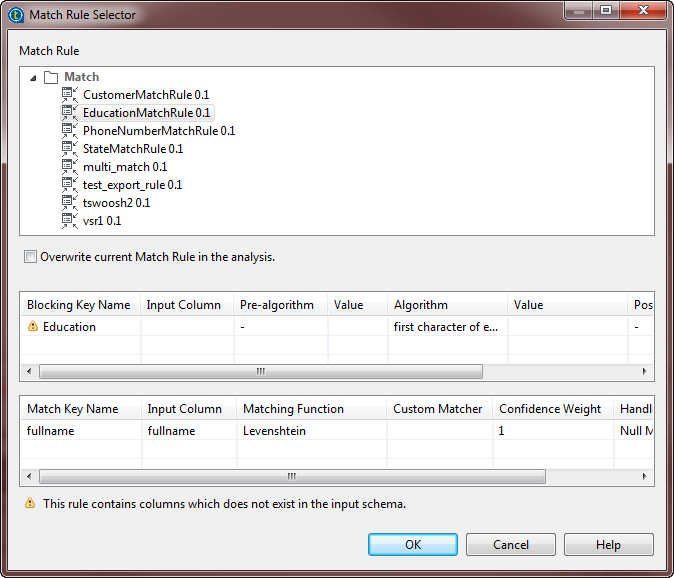Select EducationMatchRule 0.1 in the tree
Image resolution: width=674 pixels, height=578 pixels.
pyautogui.click(x=146, y=113)
